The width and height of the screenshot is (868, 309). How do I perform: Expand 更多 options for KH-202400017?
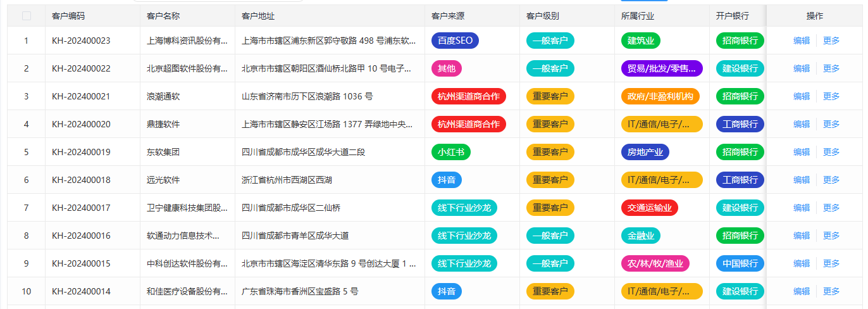831,208
